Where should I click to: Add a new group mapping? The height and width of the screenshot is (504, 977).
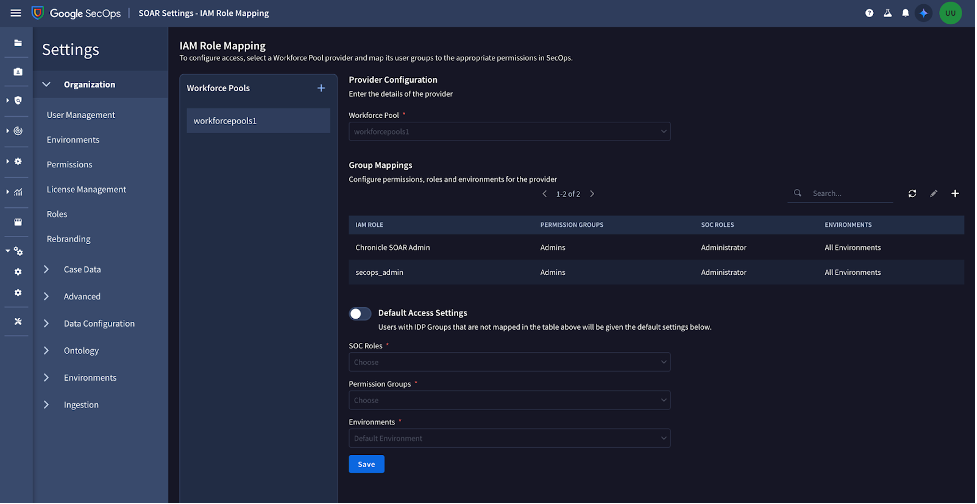(955, 193)
